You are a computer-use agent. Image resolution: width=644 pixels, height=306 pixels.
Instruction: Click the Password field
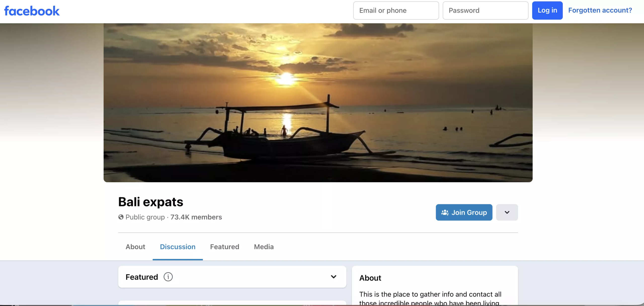click(x=485, y=10)
